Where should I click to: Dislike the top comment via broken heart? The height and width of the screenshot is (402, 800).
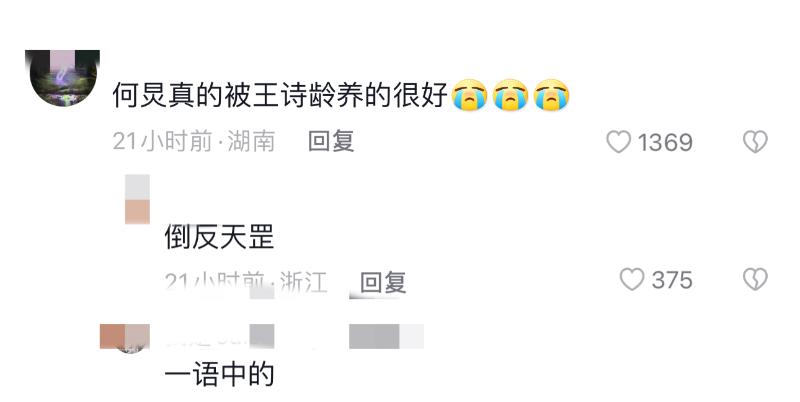pos(755,142)
